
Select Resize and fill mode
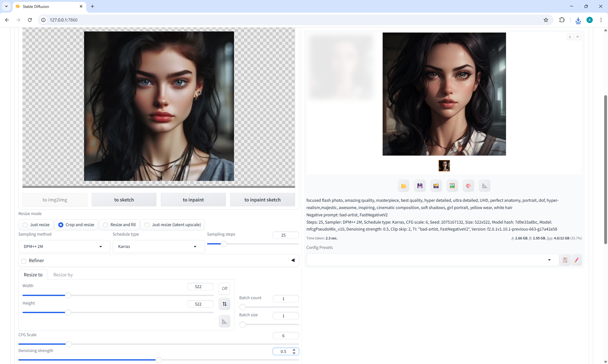pyautogui.click(x=105, y=225)
